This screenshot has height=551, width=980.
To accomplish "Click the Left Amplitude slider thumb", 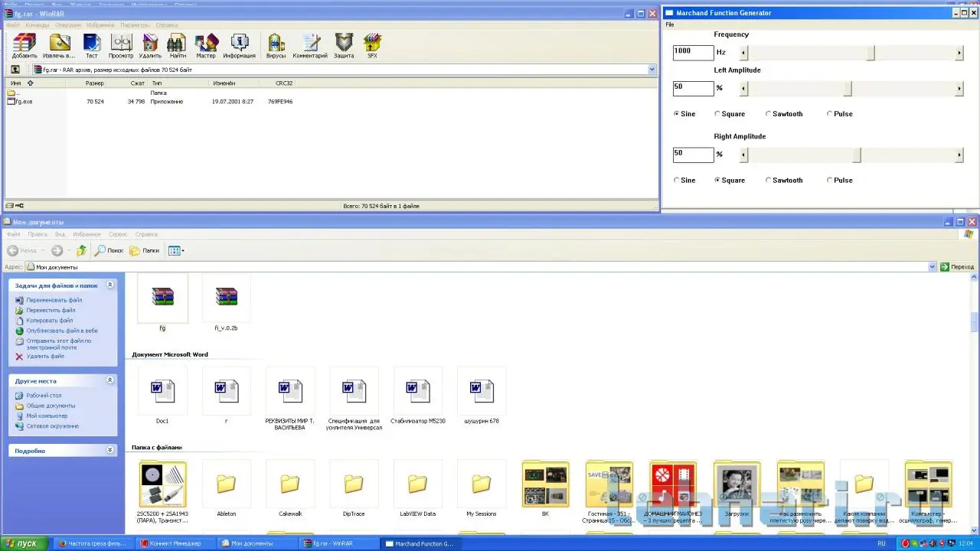I will [x=848, y=89].
